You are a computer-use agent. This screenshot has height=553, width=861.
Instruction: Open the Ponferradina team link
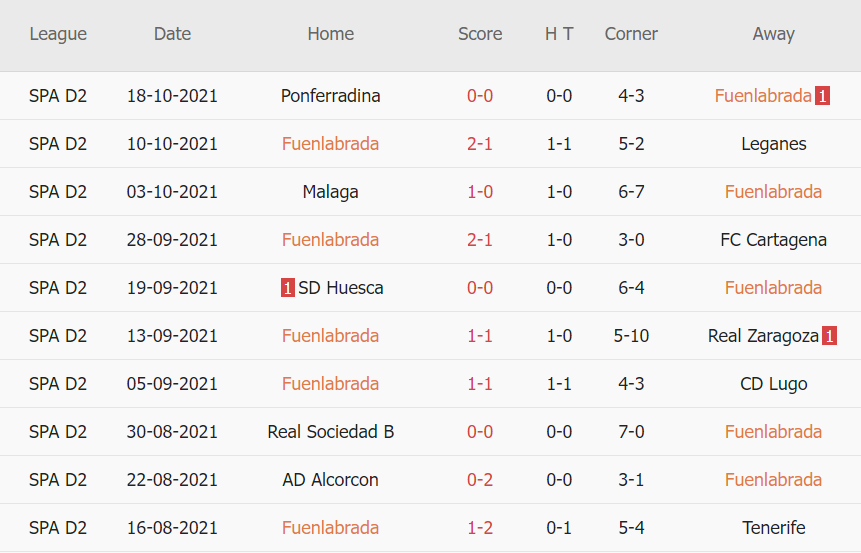[330, 96]
